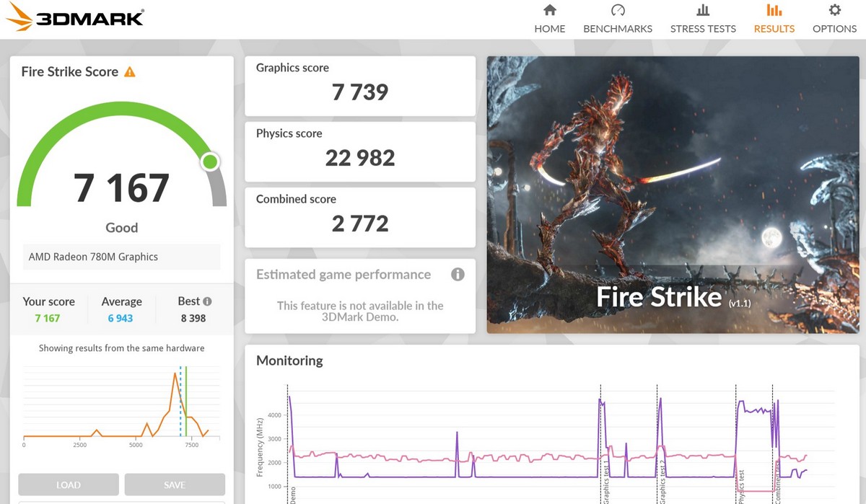Click the Graphics score value 7 739
Viewport: 866px width, 504px height.
360,92
